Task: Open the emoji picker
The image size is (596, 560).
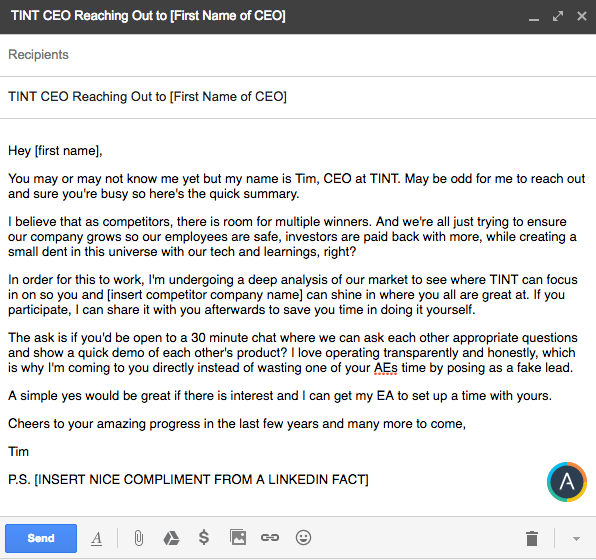Action: (x=303, y=538)
